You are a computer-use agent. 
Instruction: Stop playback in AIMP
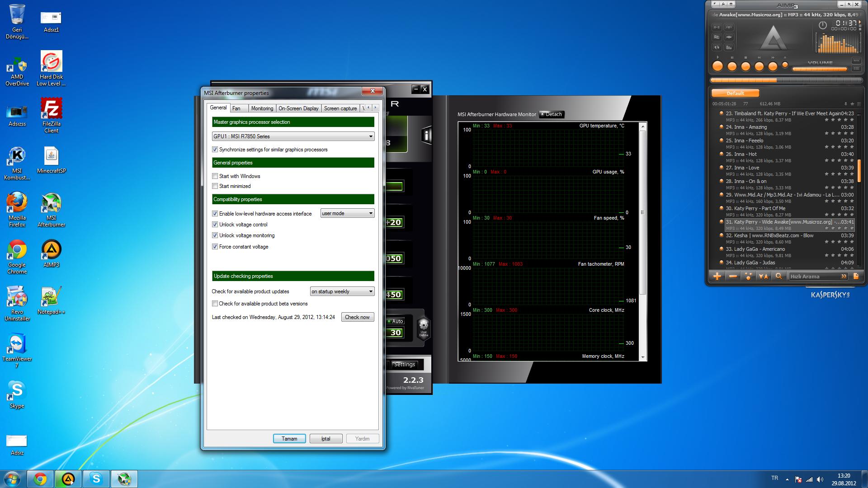point(745,66)
